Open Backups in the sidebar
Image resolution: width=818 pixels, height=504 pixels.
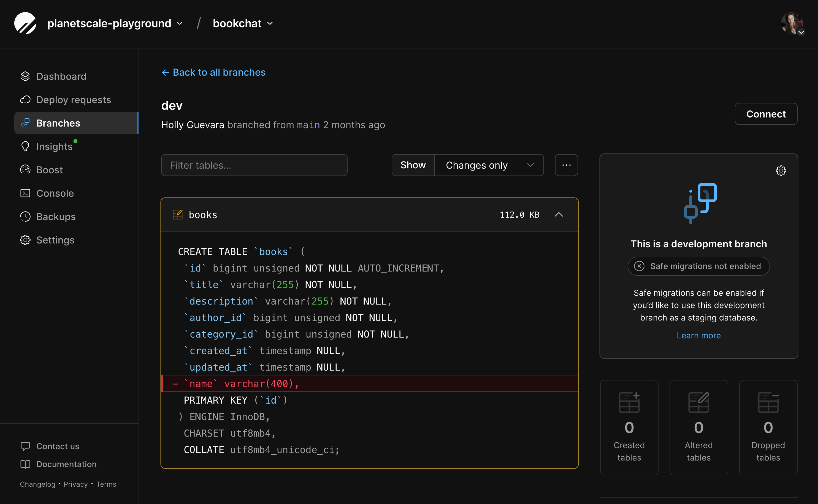click(55, 217)
